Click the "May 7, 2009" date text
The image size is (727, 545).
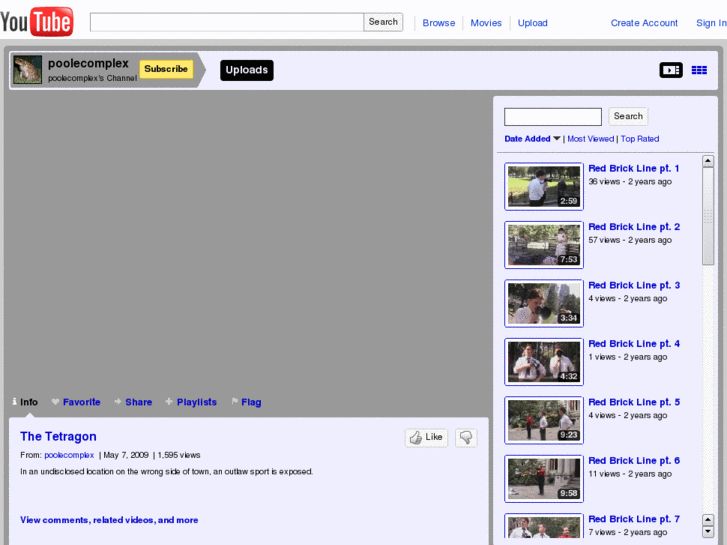click(126, 455)
